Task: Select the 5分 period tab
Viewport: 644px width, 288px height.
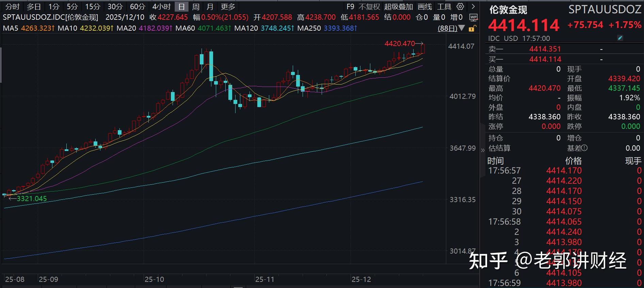Action: 72,6
